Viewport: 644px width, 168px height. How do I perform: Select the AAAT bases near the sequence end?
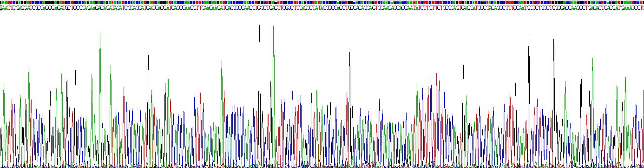pos(629,8)
